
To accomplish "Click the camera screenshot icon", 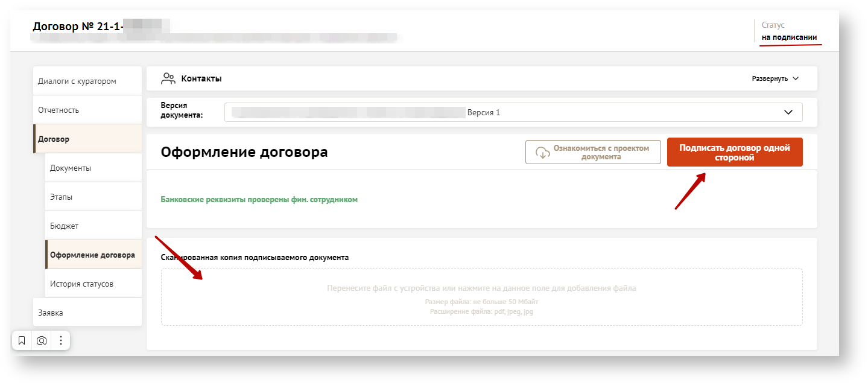I will point(42,340).
